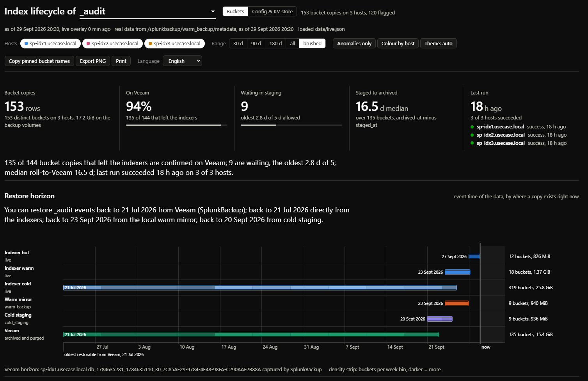Click the Indexer warm timeline bar
588x381 pixels.
pyautogui.click(x=458, y=272)
